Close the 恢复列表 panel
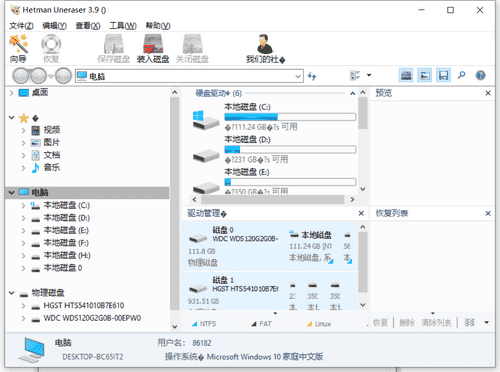Image resolution: width=500 pixels, height=372 pixels. click(x=488, y=213)
